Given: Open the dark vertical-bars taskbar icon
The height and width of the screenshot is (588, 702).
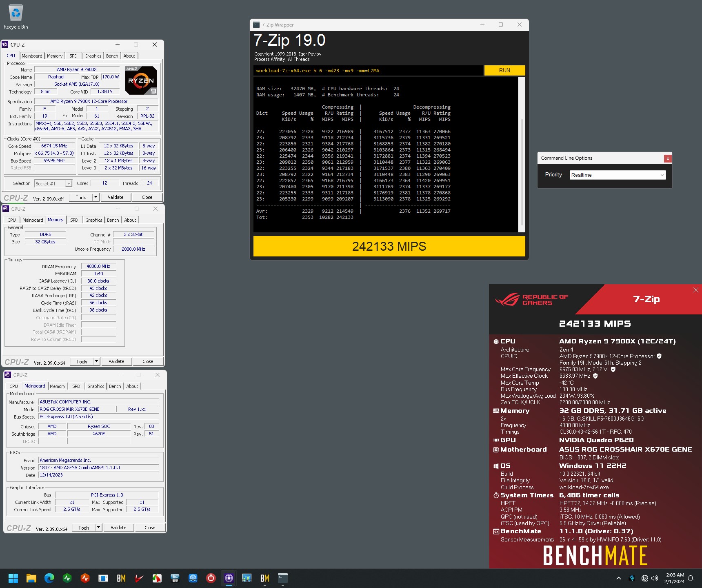Looking at the screenshot, I should [175, 578].
